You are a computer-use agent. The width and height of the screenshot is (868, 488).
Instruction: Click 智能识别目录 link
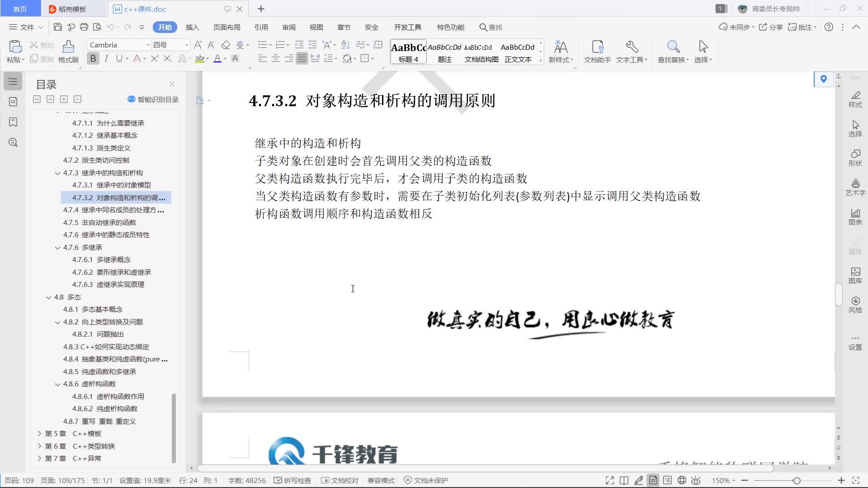point(153,99)
